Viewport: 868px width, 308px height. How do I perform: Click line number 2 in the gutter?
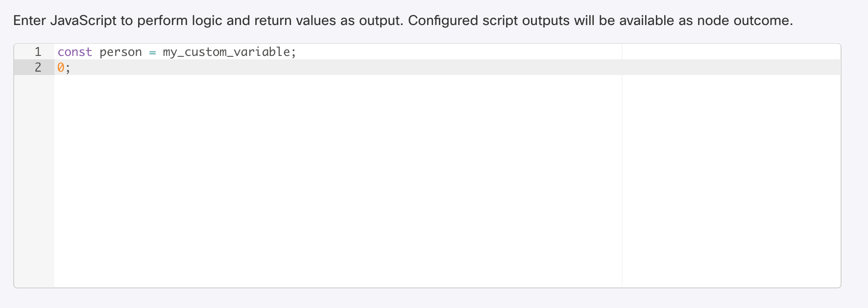tap(38, 68)
